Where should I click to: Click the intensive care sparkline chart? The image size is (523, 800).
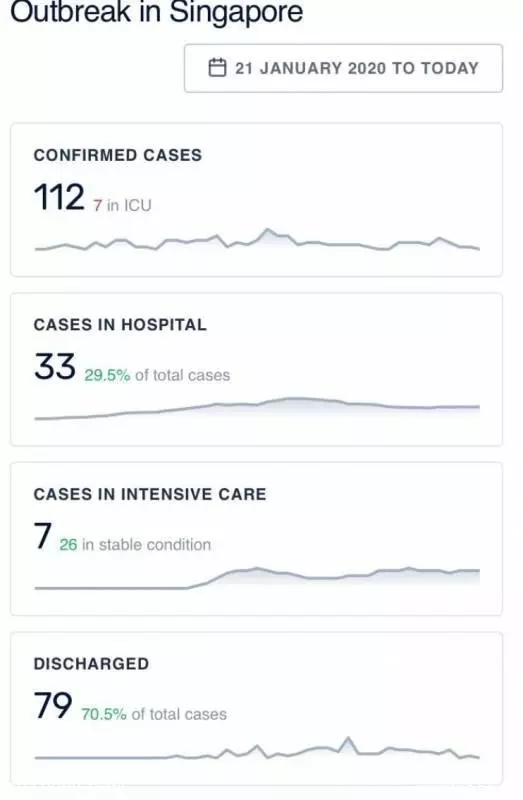pyautogui.click(x=257, y=578)
